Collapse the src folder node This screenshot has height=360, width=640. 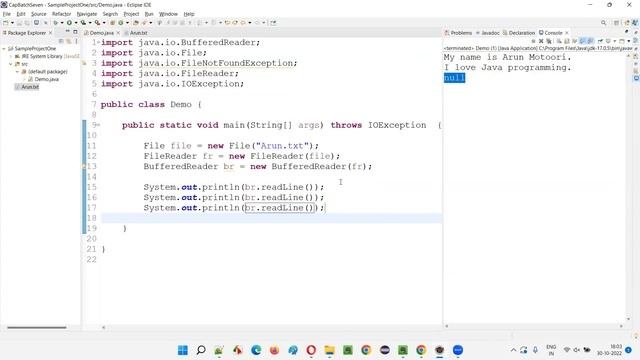pos(11,64)
